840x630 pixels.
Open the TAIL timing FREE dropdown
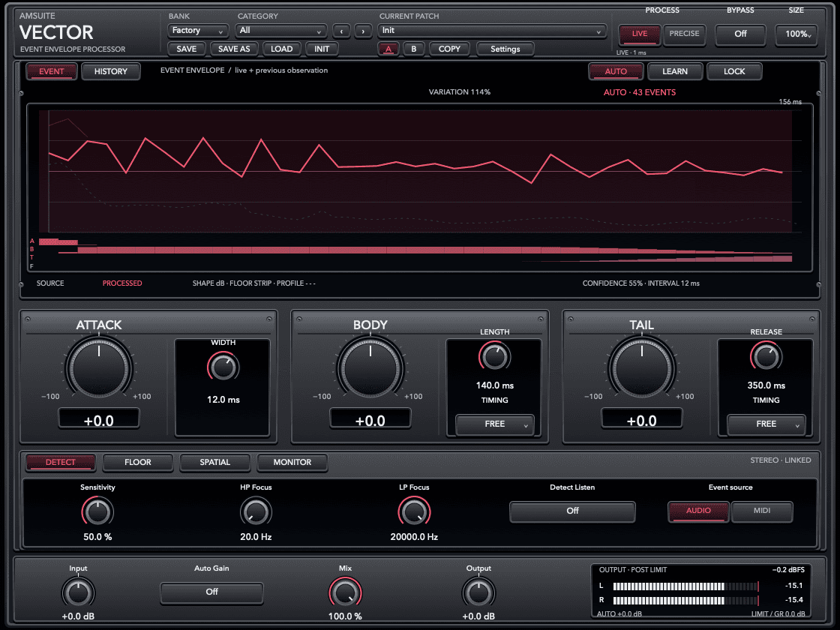point(766,424)
